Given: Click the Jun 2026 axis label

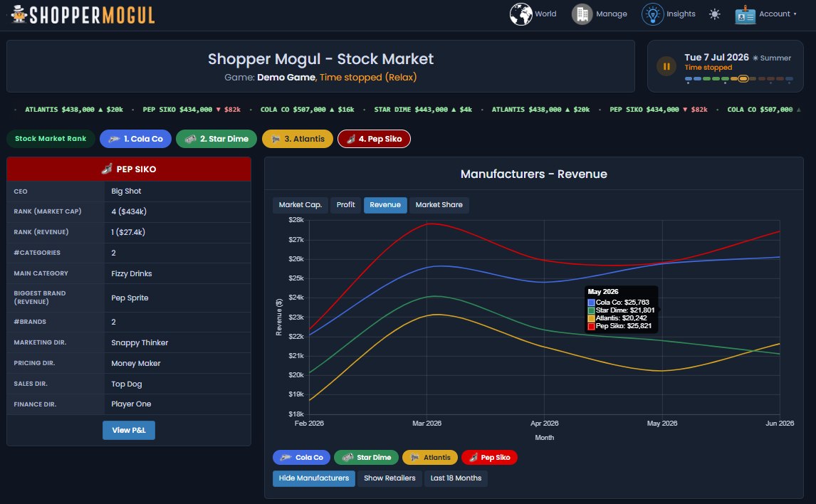Looking at the screenshot, I should click(x=780, y=424).
